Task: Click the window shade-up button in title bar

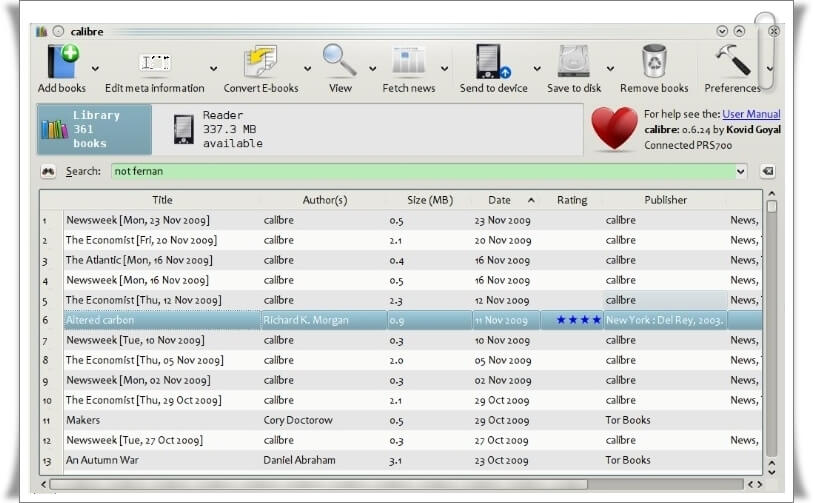Action: click(739, 32)
